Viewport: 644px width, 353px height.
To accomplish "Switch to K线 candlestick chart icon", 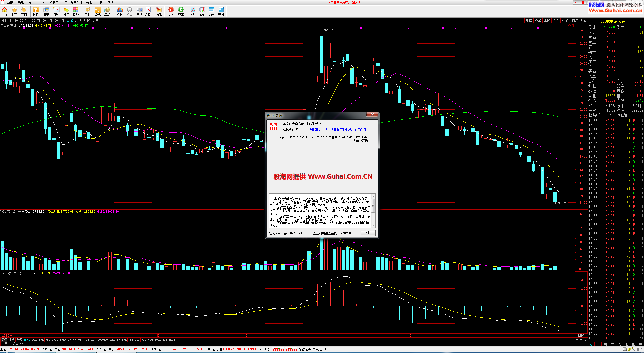I will pyautogui.click(x=202, y=12).
